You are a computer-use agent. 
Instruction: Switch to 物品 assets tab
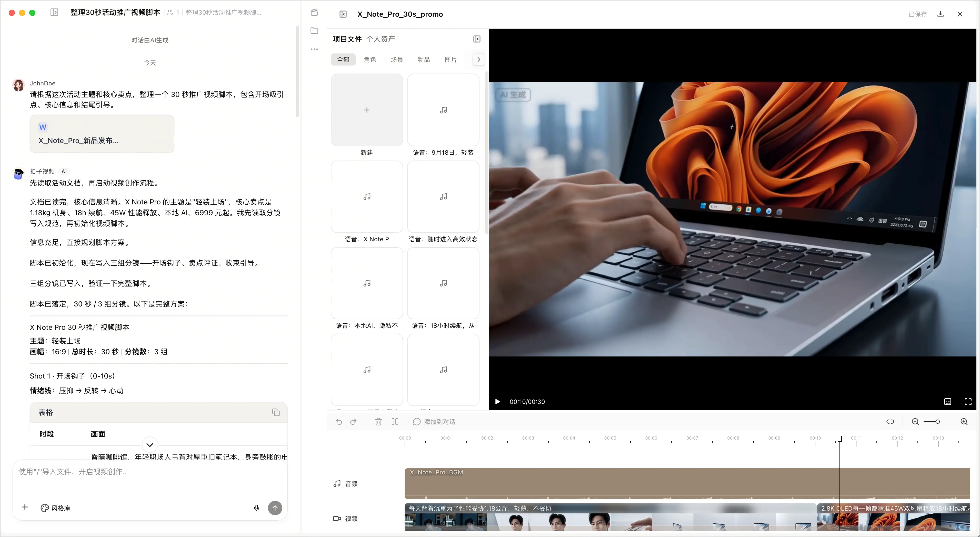coord(424,59)
